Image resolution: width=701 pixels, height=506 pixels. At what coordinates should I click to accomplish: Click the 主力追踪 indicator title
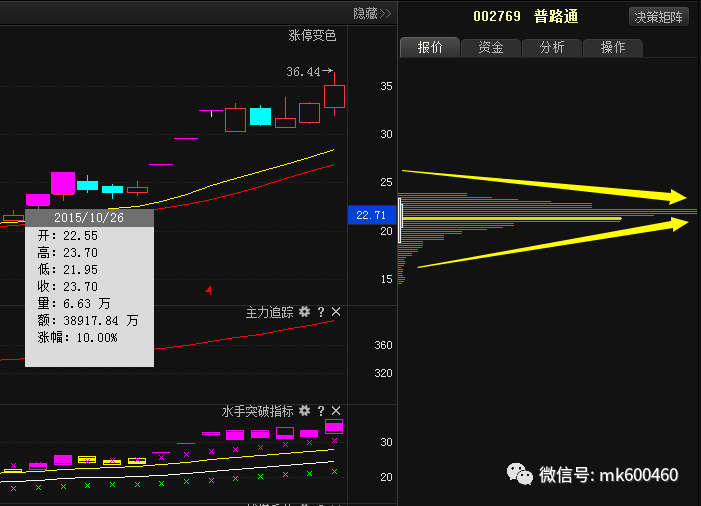coord(270,313)
